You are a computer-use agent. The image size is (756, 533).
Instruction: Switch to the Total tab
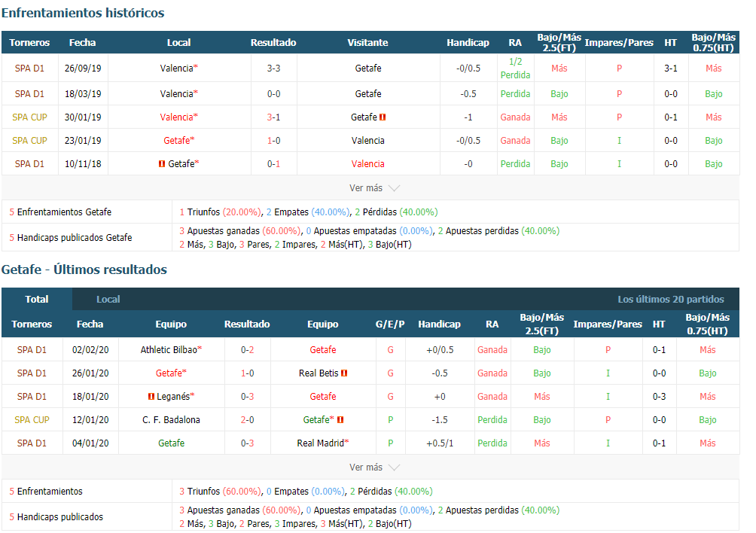(x=37, y=300)
